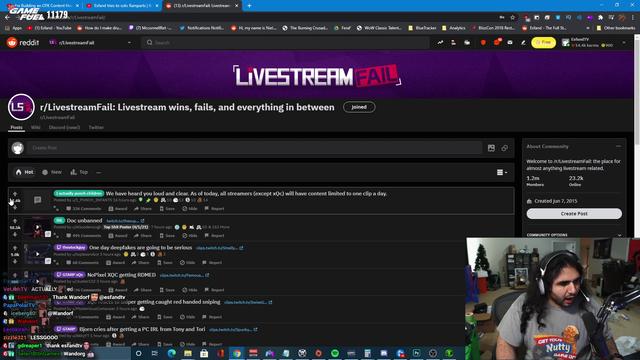Open Microsoft Store in taskbar
Image resolution: width=640 pixels, height=360 pixels.
tap(204, 353)
